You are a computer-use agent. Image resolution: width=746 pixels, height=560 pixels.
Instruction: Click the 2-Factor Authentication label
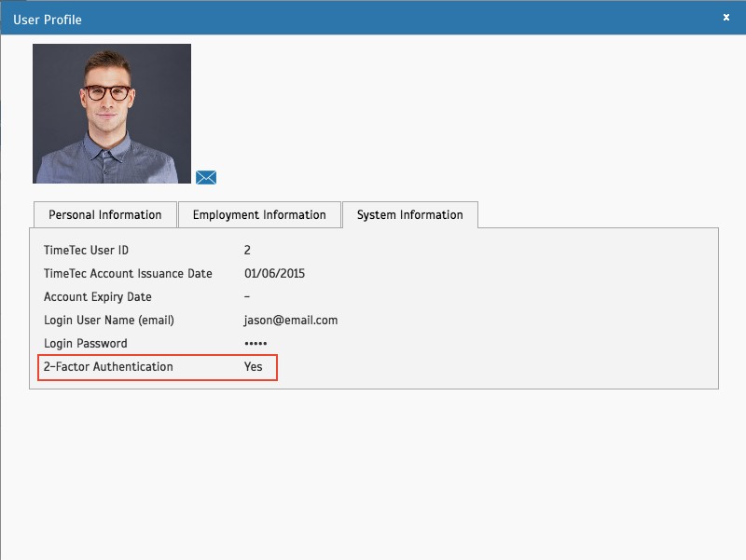coord(108,366)
